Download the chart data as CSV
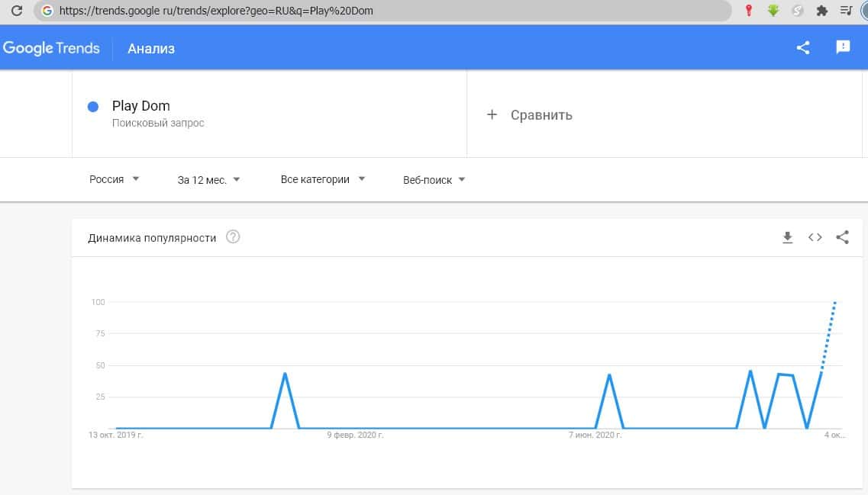This screenshot has width=868, height=495. click(788, 237)
